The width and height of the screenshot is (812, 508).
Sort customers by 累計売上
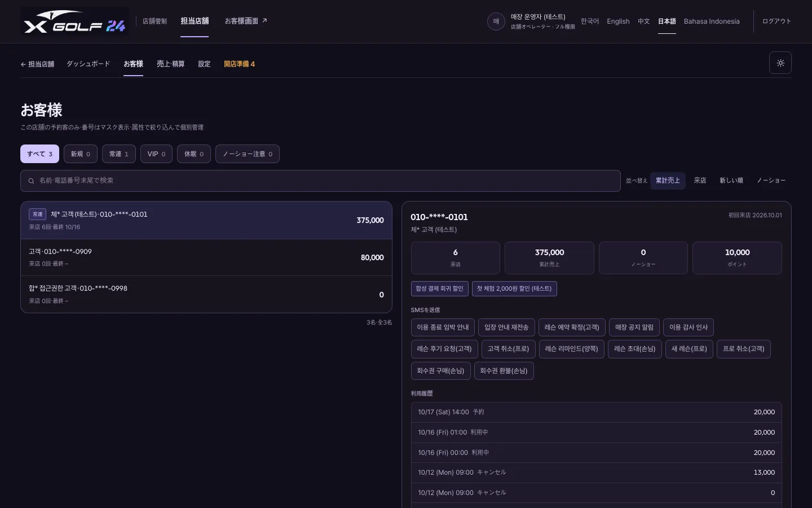coord(668,181)
